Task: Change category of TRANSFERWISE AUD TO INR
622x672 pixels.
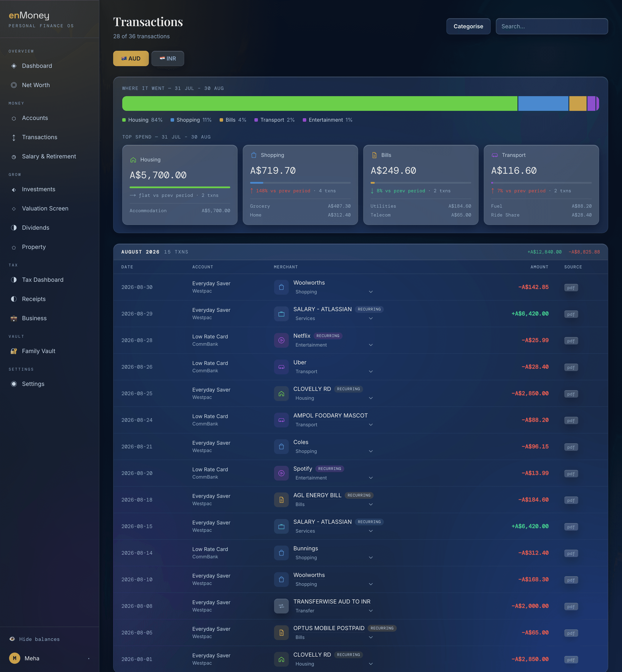Action: (x=334, y=611)
